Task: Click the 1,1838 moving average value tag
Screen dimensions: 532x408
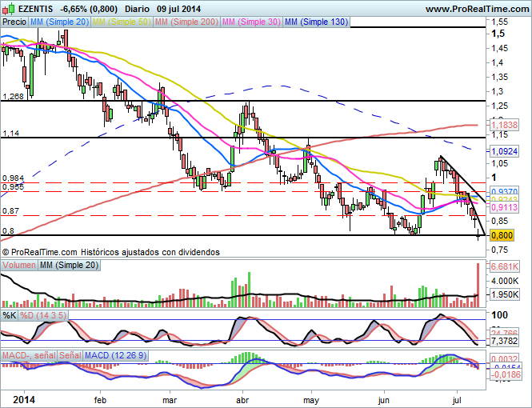Action: click(x=504, y=125)
